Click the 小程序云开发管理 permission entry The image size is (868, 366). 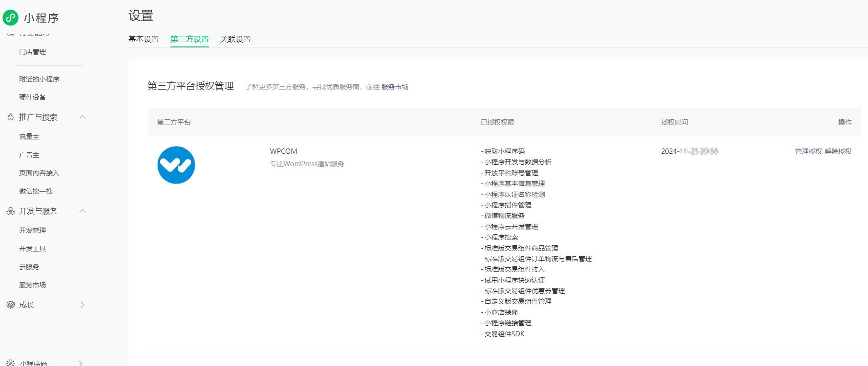(510, 227)
